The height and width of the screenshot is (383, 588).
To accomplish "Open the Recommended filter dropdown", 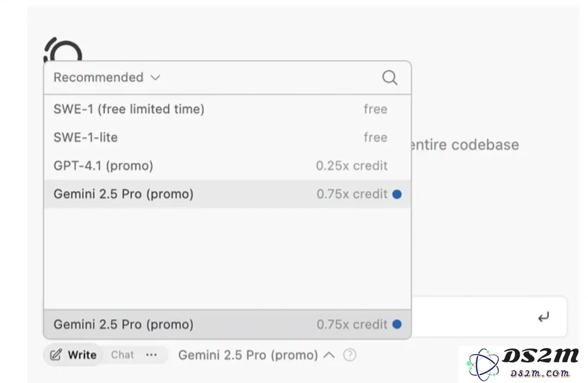I will click(x=107, y=77).
